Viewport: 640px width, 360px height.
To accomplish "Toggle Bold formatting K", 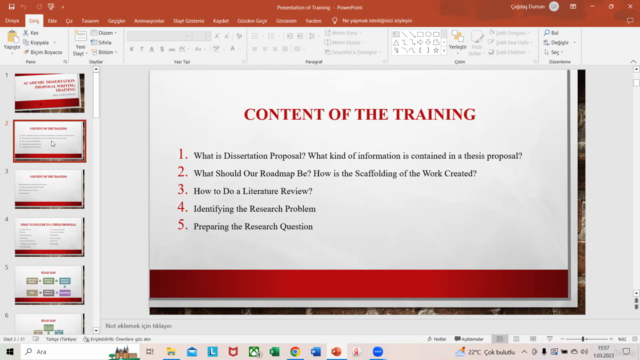I will click(x=131, y=49).
